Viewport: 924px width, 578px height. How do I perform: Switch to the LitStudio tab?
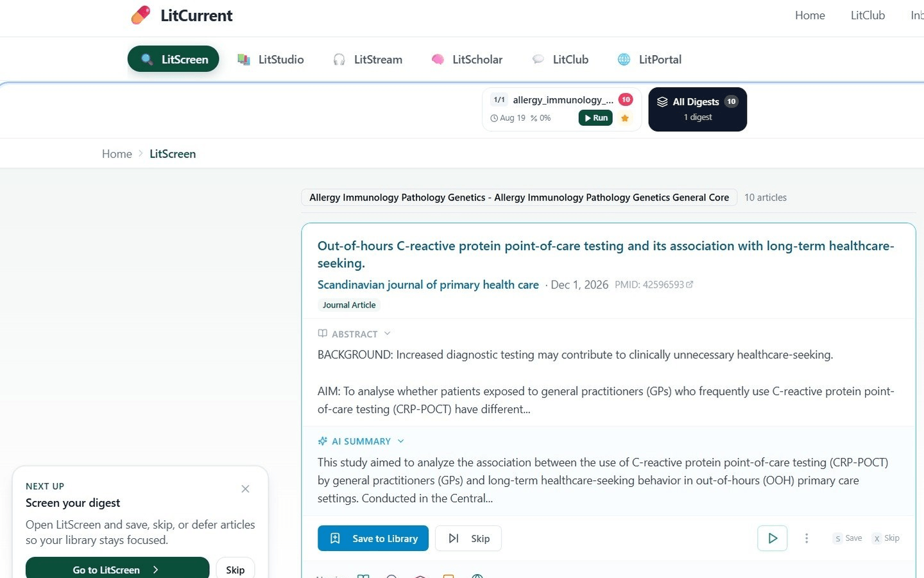point(270,59)
